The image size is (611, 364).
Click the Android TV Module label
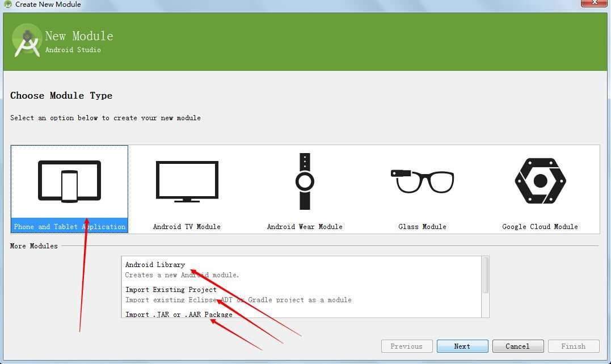click(187, 227)
